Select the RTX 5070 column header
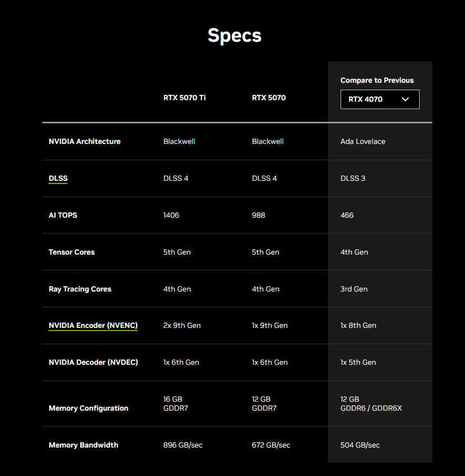Viewport: 465px width, 476px height. click(269, 98)
